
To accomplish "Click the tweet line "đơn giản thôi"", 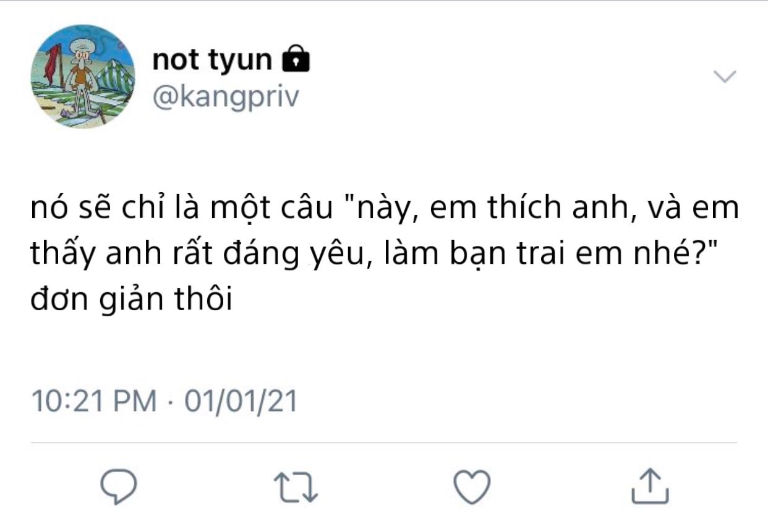I will pyautogui.click(x=130, y=303).
